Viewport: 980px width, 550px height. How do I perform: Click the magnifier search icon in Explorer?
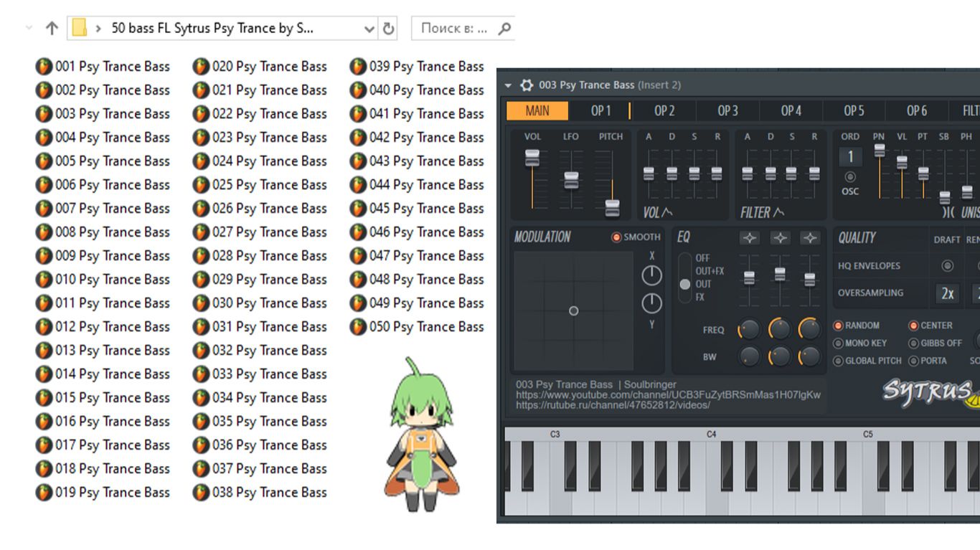coord(504,29)
